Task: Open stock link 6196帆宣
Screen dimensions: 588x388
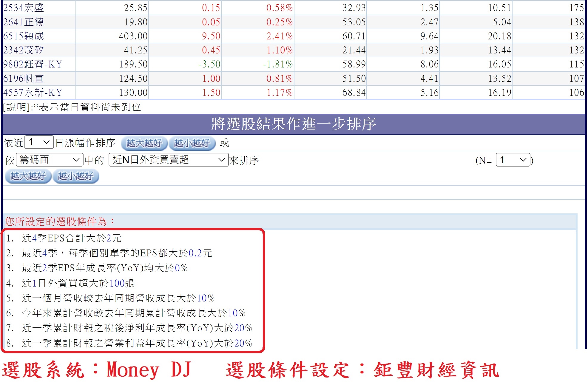Action: [x=24, y=78]
